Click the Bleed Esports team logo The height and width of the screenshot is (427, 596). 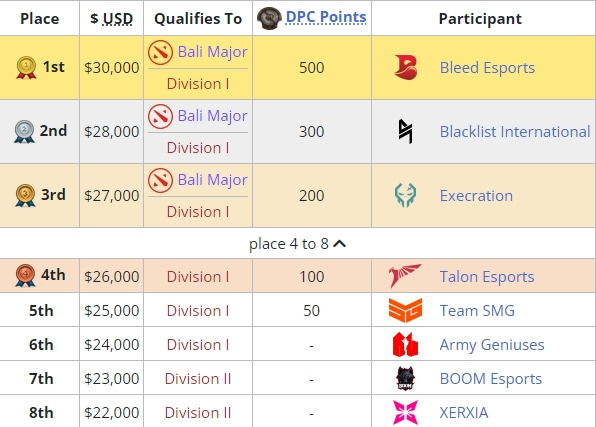pos(406,67)
